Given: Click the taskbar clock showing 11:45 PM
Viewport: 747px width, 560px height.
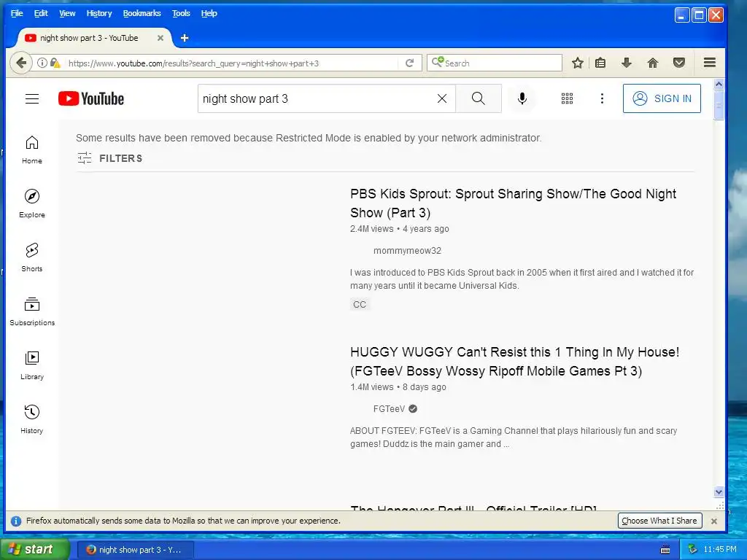Looking at the screenshot, I should pos(720,550).
